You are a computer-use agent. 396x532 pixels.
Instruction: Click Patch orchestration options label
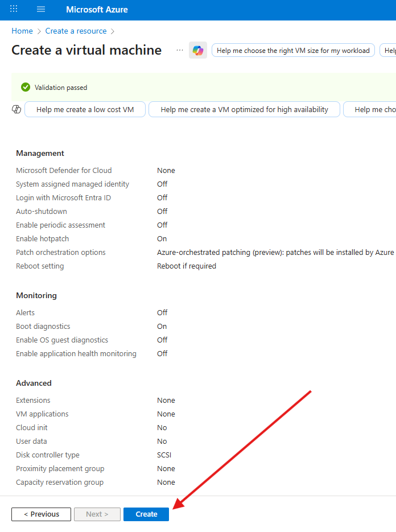click(x=61, y=253)
